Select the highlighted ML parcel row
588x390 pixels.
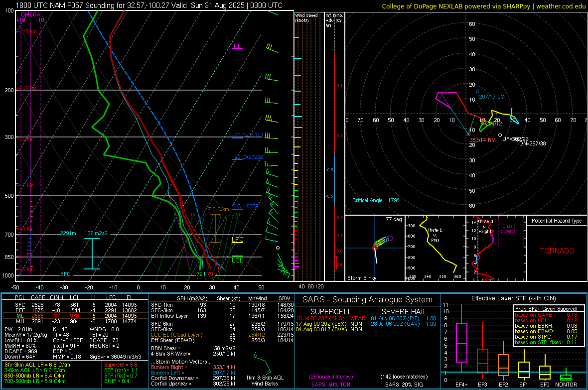point(76,316)
